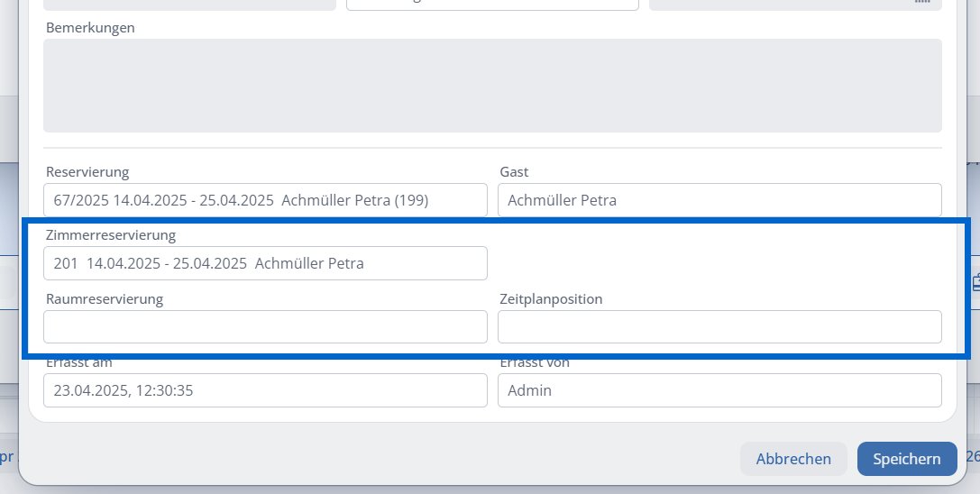Click the empty Raumreservierung field
The height and width of the screenshot is (494, 980).
pyautogui.click(x=265, y=327)
